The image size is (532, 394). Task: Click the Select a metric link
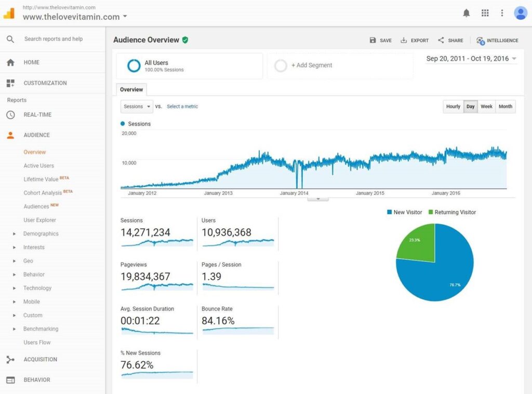click(x=182, y=107)
